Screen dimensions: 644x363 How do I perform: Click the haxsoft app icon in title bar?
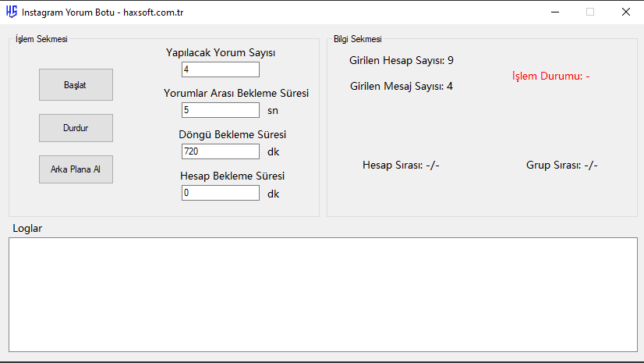[11, 12]
